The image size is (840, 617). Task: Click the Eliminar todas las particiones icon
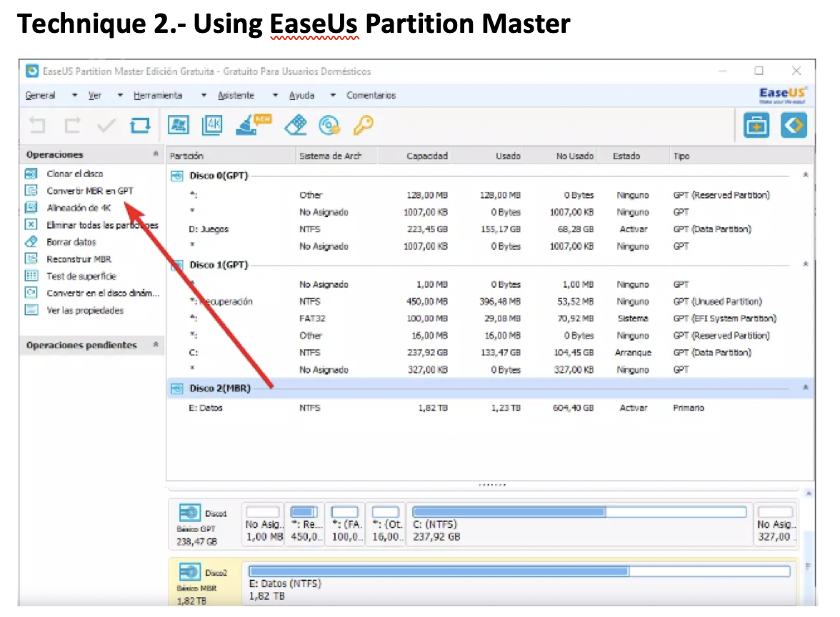(31, 225)
